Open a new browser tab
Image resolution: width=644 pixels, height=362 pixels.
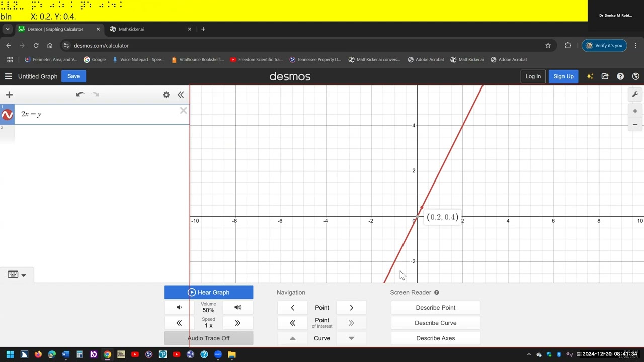tap(203, 29)
